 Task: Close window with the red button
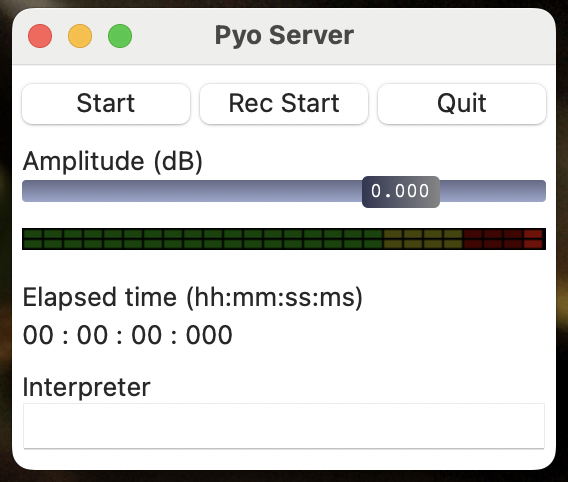tap(40, 36)
